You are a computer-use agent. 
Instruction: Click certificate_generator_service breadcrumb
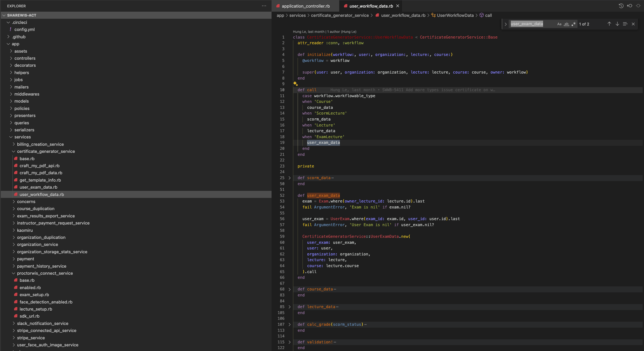pos(340,15)
